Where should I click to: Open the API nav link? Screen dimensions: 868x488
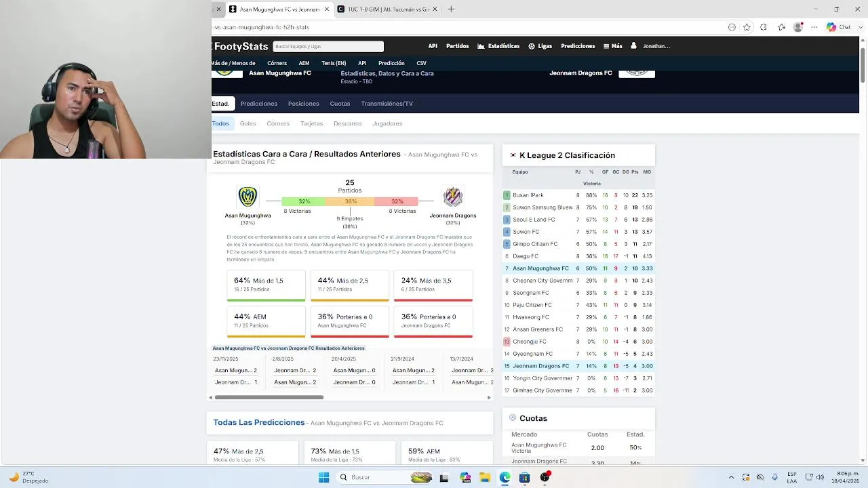(433, 46)
